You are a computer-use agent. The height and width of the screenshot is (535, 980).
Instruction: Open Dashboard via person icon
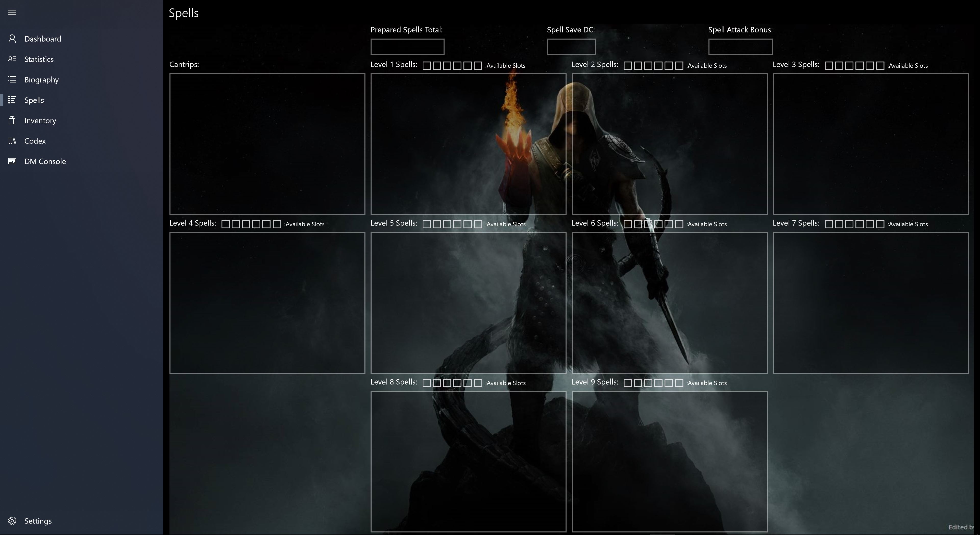12,39
